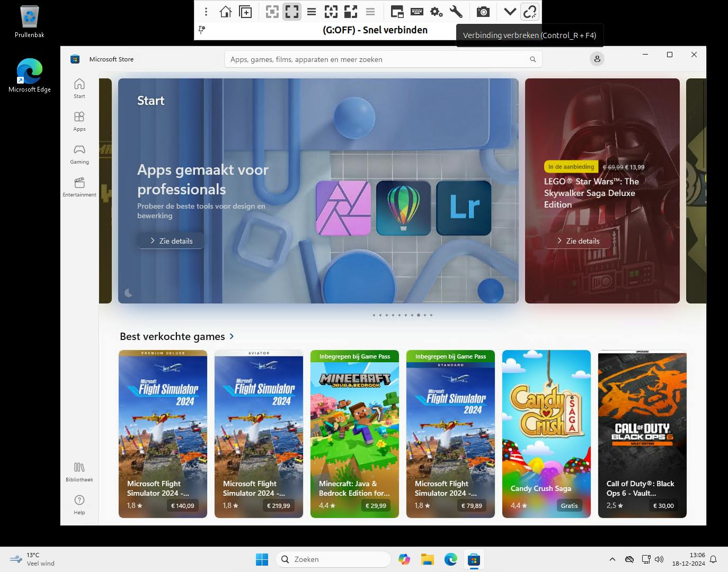
Task: Take a screenshot via the camera toolbar icon
Action: click(483, 11)
